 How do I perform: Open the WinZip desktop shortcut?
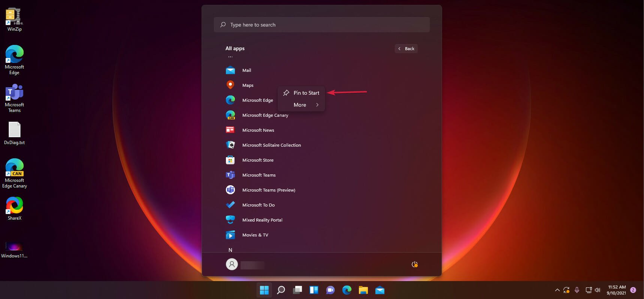14,19
